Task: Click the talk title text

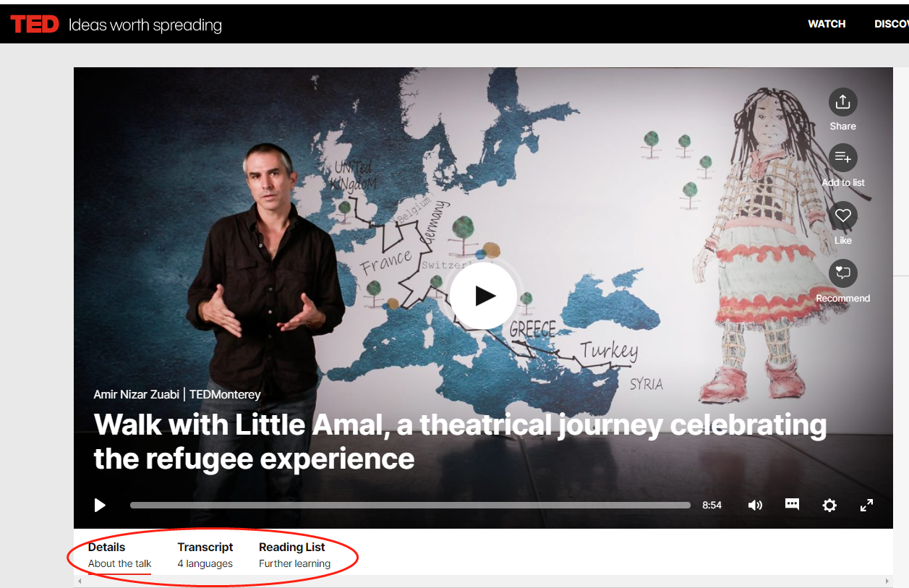Action: click(460, 441)
